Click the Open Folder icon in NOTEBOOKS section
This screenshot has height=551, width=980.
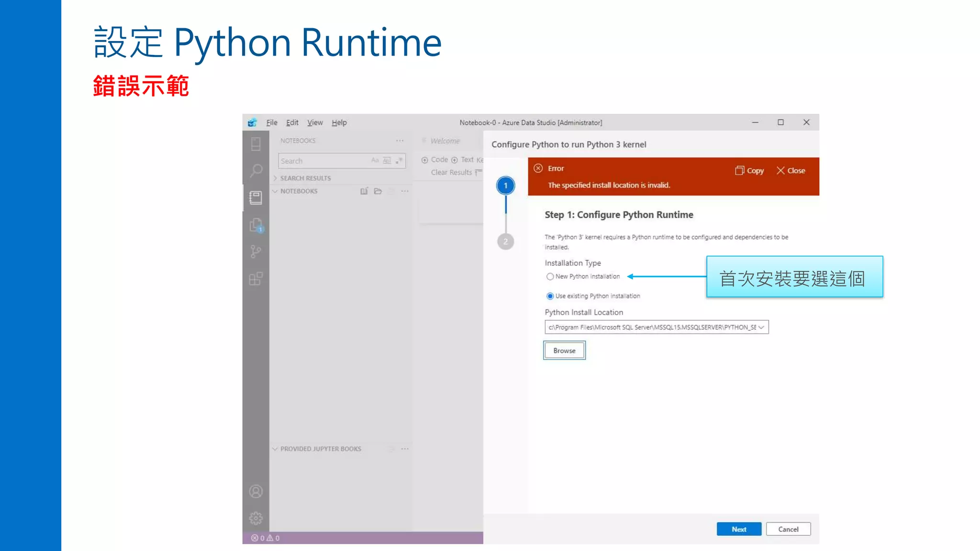pyautogui.click(x=378, y=191)
